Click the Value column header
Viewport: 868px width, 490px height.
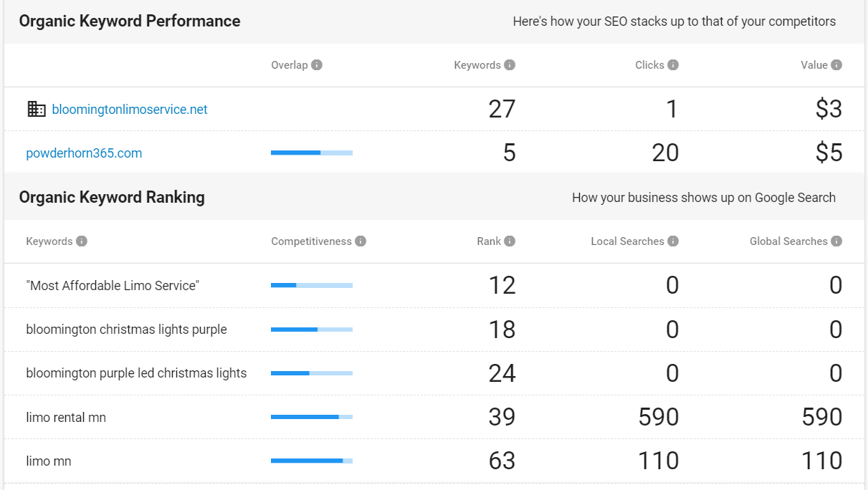click(x=814, y=65)
